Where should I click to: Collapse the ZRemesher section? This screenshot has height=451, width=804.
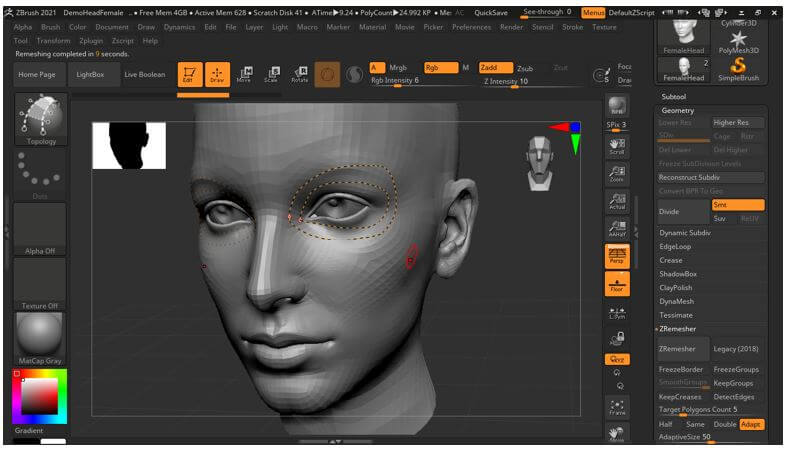pyautogui.click(x=679, y=329)
